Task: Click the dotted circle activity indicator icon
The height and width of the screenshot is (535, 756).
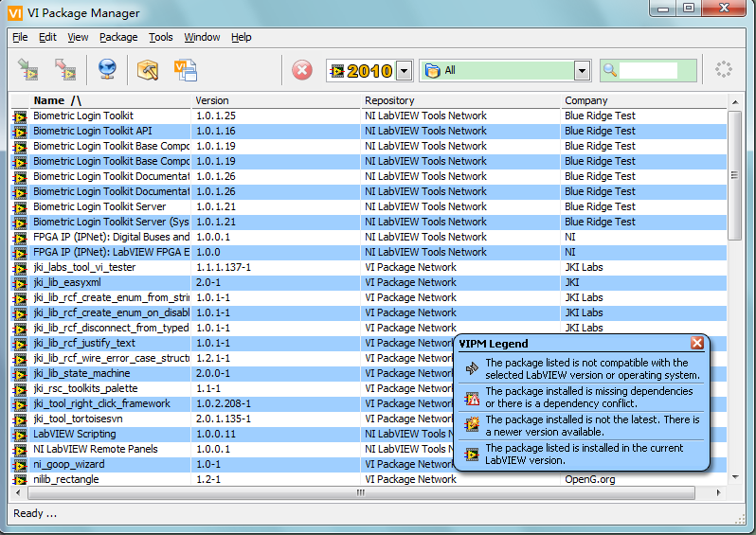Action: coord(723,70)
